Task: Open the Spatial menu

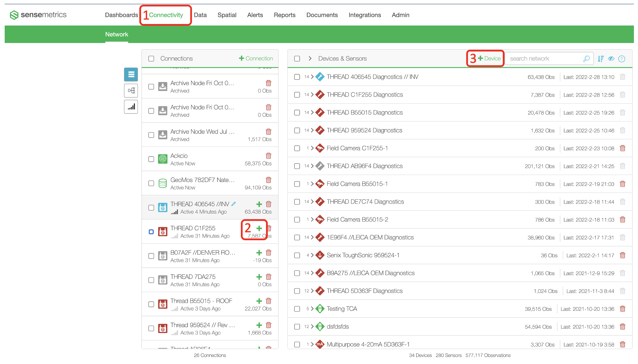Action: tap(227, 15)
